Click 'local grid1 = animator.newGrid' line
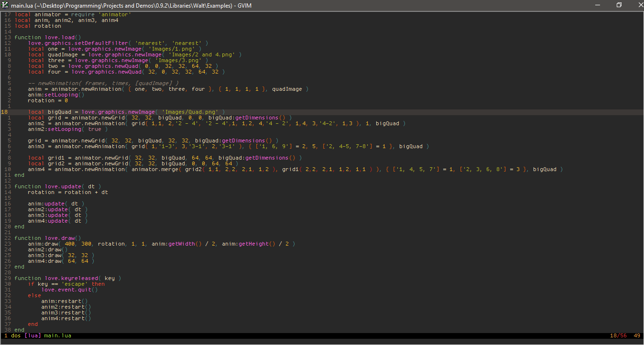Screen dimensions: 644x345 coord(165,158)
